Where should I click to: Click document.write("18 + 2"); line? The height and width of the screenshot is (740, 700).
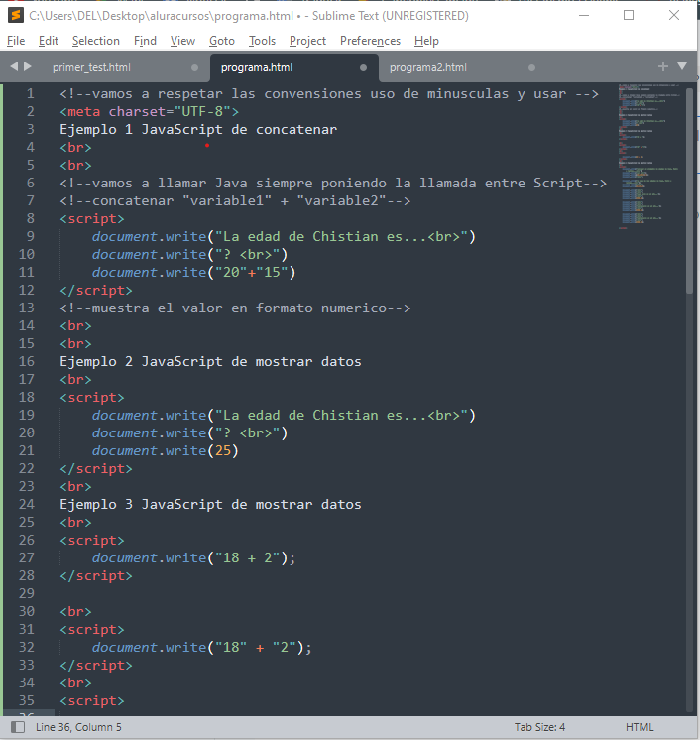point(193,557)
